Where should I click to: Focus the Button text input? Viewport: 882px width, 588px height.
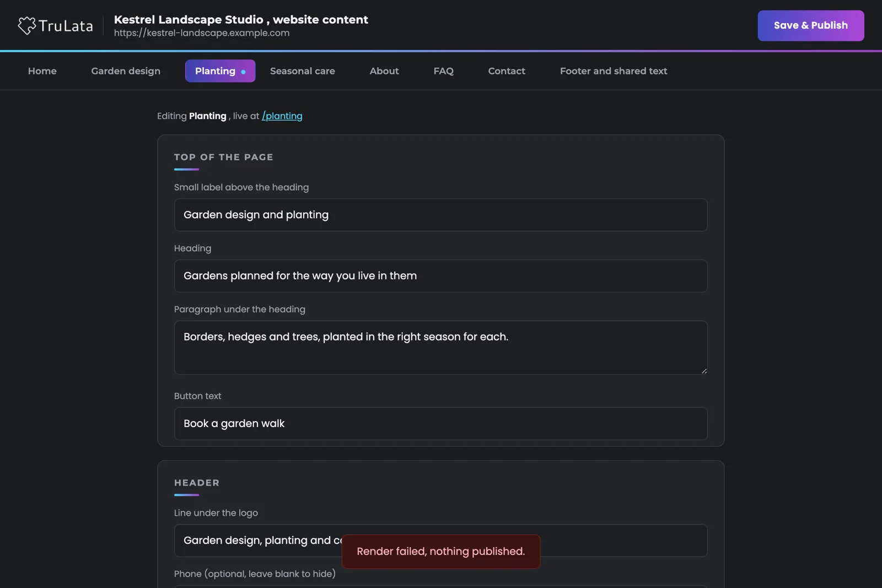440,424
